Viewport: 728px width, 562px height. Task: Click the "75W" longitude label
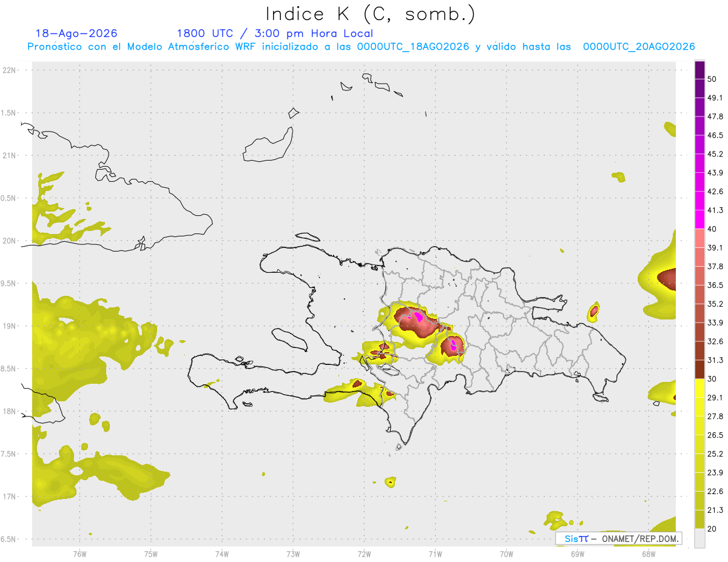click(151, 554)
